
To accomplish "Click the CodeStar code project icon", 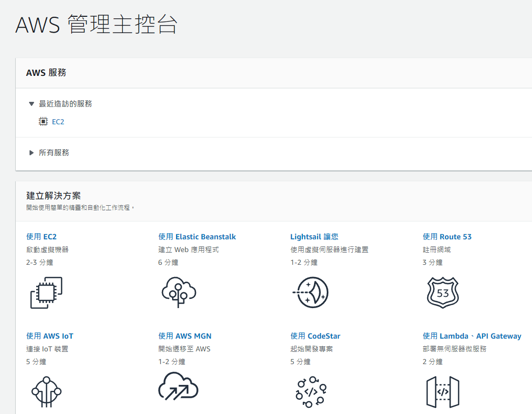I will tap(311, 392).
